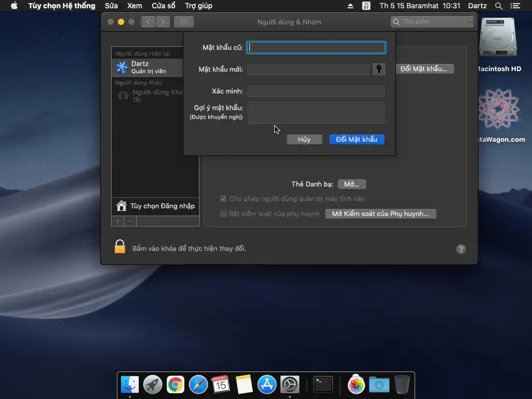Focus the Gợi ý mật khẩu hint field
This screenshot has width=532, height=399.
point(316,113)
